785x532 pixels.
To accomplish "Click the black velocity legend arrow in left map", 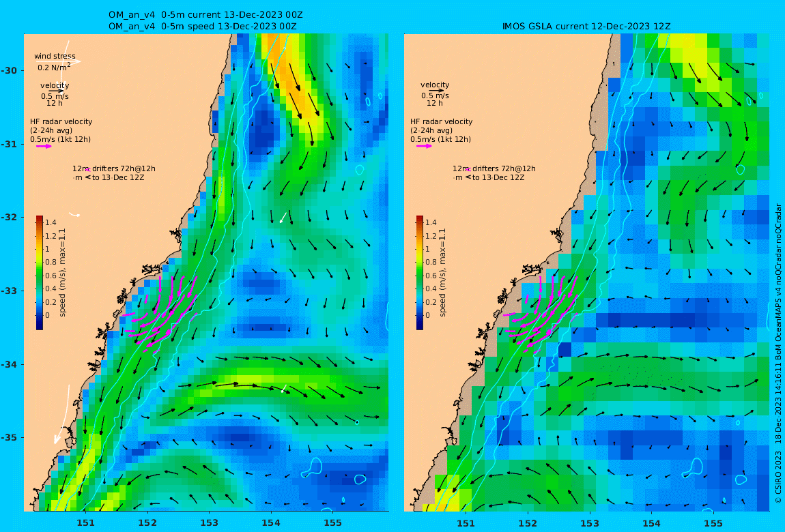I will point(57,91).
